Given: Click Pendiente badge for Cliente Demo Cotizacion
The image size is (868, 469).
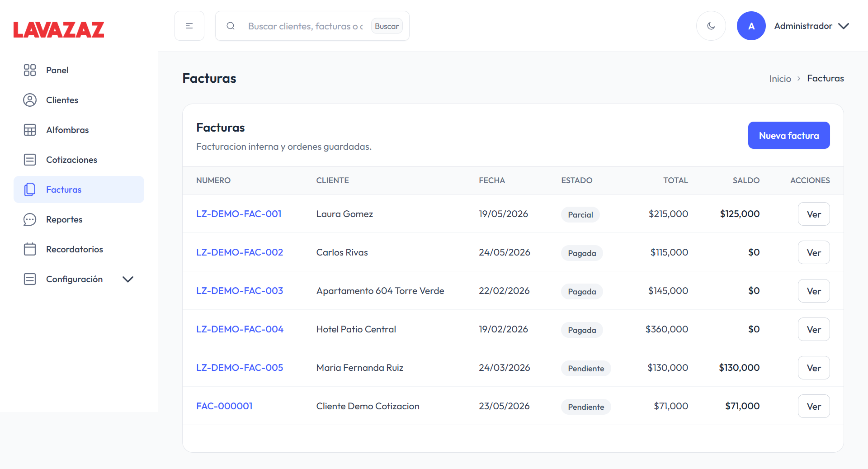Looking at the screenshot, I should click(x=586, y=407).
